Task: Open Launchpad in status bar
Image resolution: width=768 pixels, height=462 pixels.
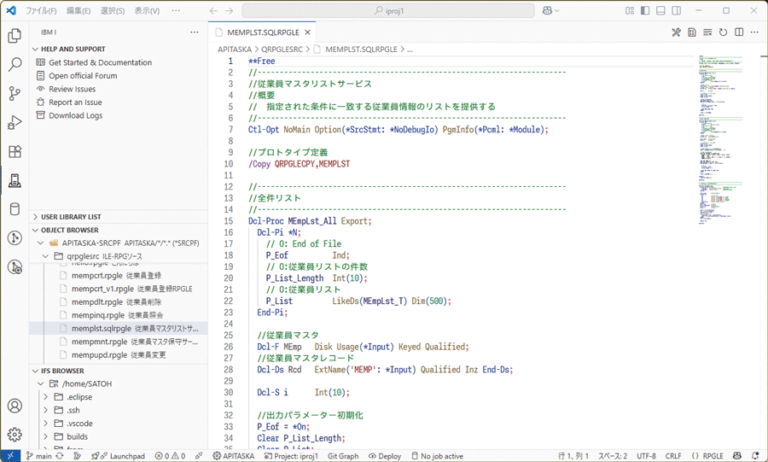Action: click(x=118, y=456)
